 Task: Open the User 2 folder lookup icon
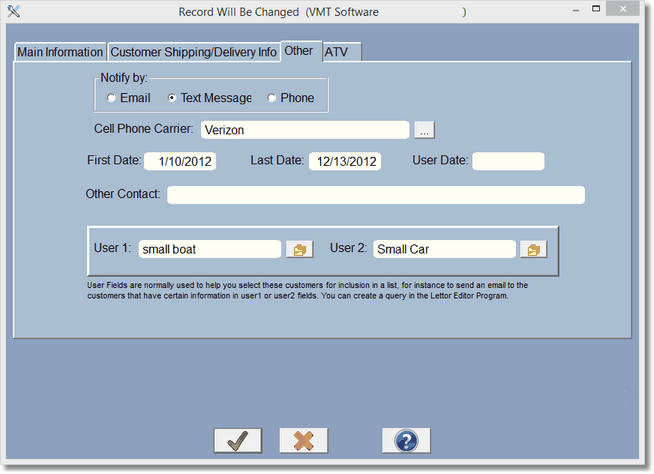pyautogui.click(x=534, y=249)
